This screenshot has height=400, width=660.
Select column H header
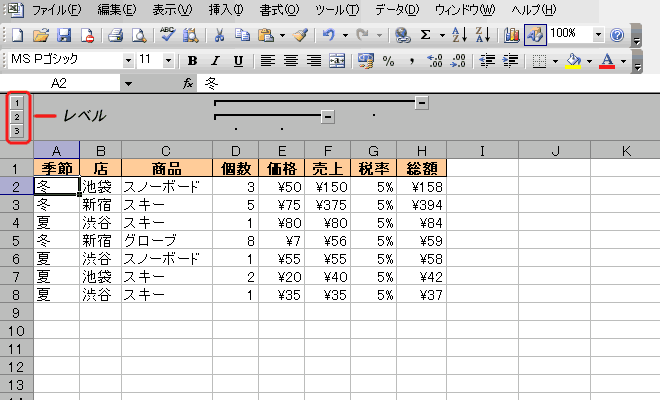click(x=421, y=150)
